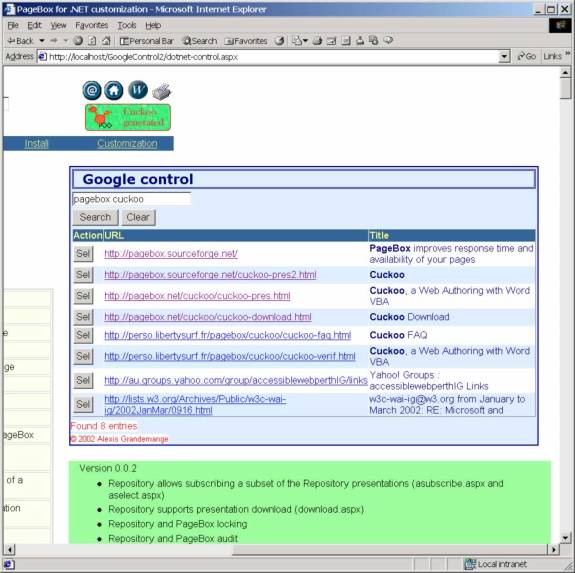This screenshot has height=573, width=575.
Task: Open the Edit menu
Action: point(34,25)
